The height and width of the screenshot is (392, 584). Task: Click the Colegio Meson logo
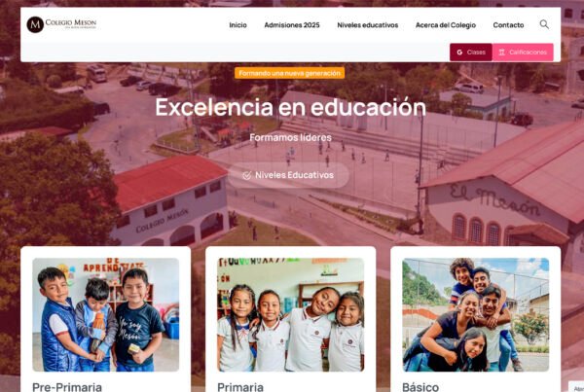(x=61, y=24)
